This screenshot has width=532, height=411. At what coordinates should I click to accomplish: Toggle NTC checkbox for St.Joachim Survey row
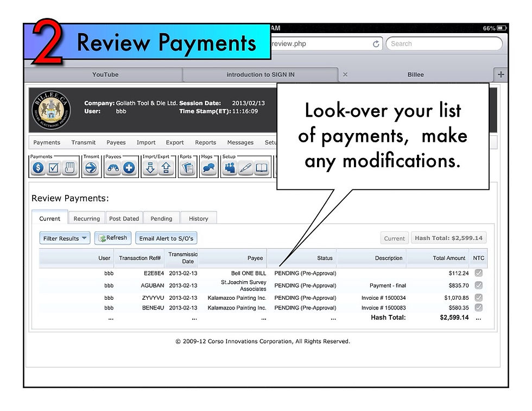[479, 285]
